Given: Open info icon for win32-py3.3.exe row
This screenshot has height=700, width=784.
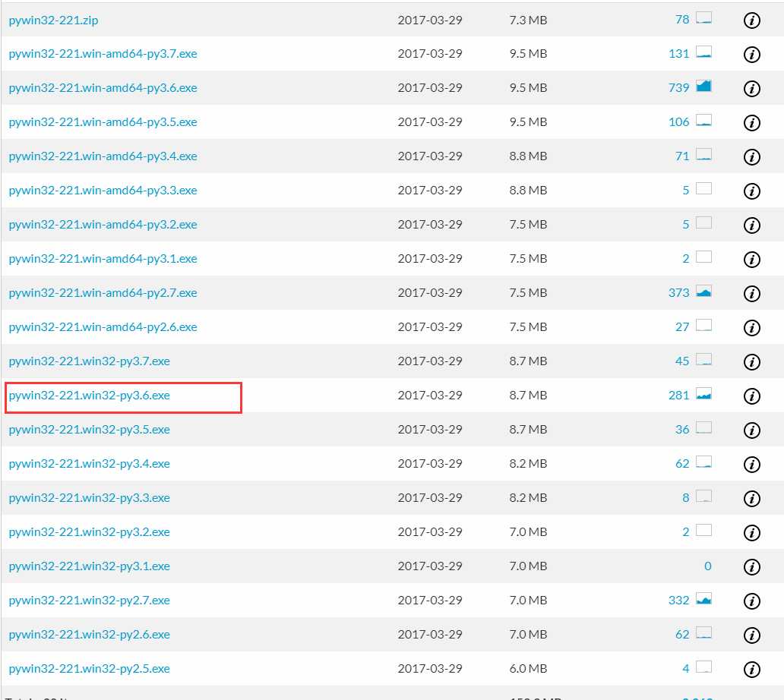Looking at the screenshot, I should pyautogui.click(x=752, y=499).
